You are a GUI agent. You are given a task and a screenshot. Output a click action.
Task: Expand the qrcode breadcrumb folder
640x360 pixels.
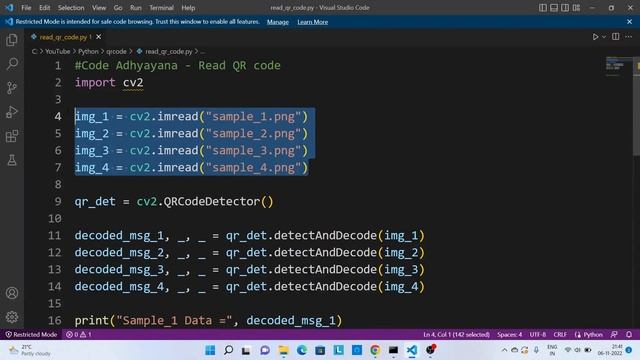pos(116,51)
